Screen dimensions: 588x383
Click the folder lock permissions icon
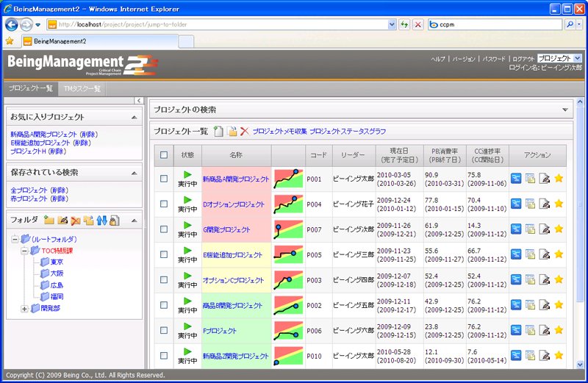(115, 221)
